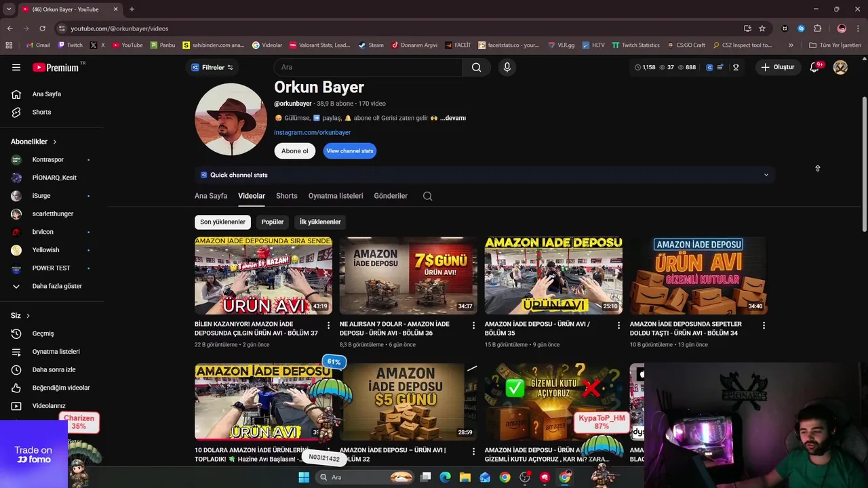Select the Son yüklenenler filter chip
868x488 pixels.
pyautogui.click(x=222, y=222)
